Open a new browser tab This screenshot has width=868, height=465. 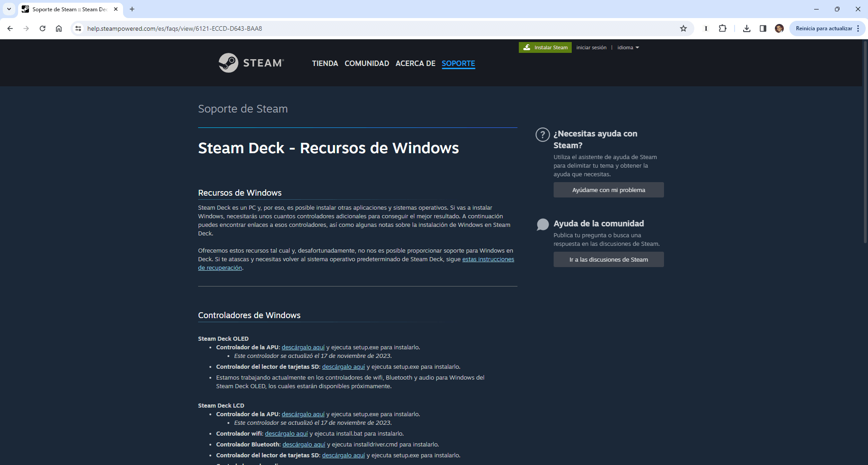tap(132, 9)
